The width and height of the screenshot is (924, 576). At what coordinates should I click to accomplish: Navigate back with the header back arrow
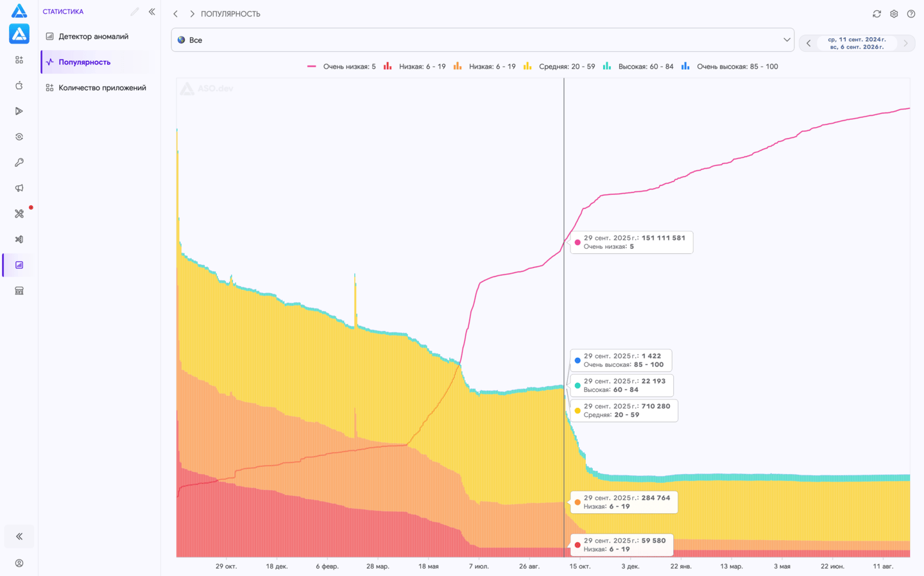[176, 13]
